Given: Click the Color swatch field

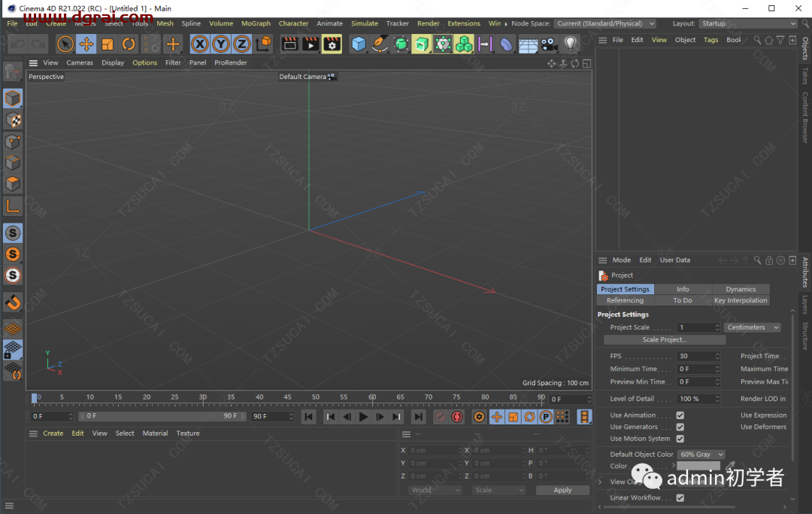Looking at the screenshot, I should [x=698, y=466].
